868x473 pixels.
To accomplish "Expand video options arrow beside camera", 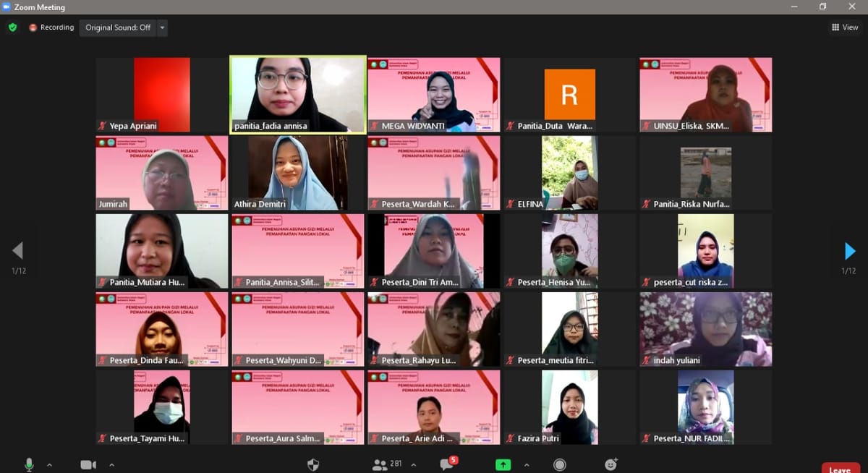I will click(x=111, y=464).
